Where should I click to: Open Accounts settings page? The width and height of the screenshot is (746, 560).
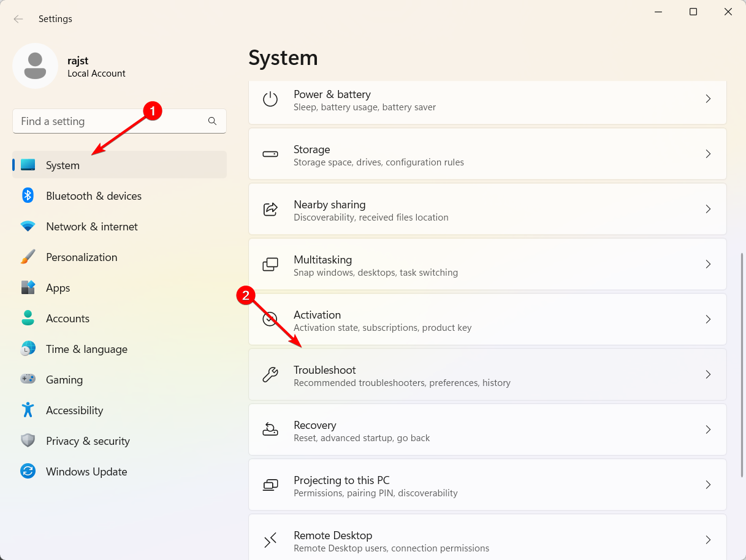(120, 318)
